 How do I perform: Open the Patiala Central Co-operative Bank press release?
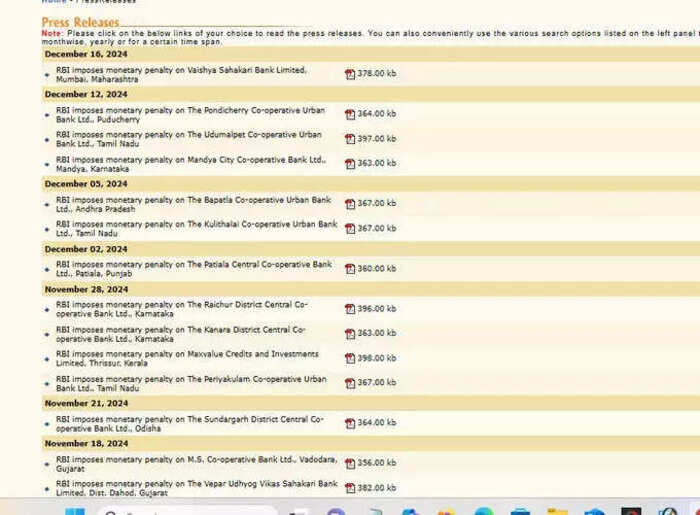pos(194,269)
